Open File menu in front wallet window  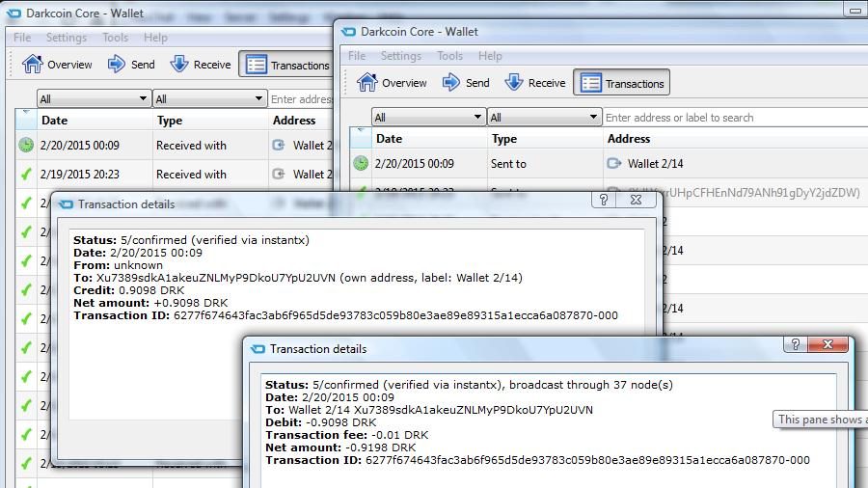click(357, 56)
